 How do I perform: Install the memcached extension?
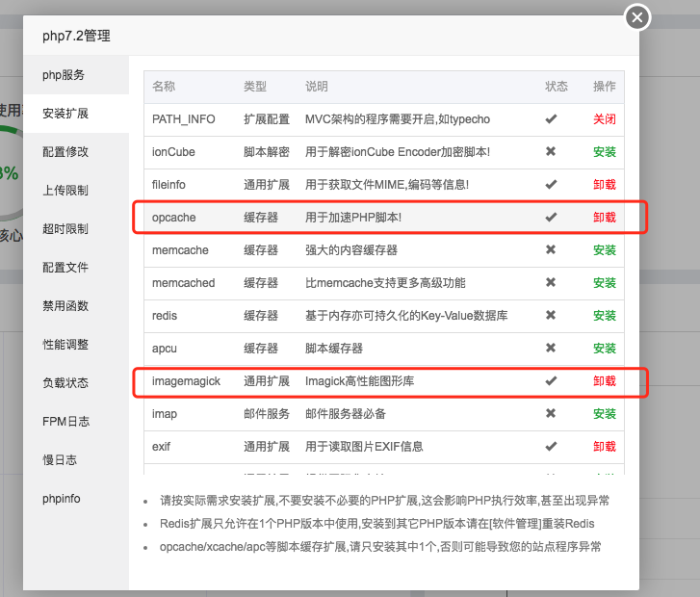(x=605, y=283)
